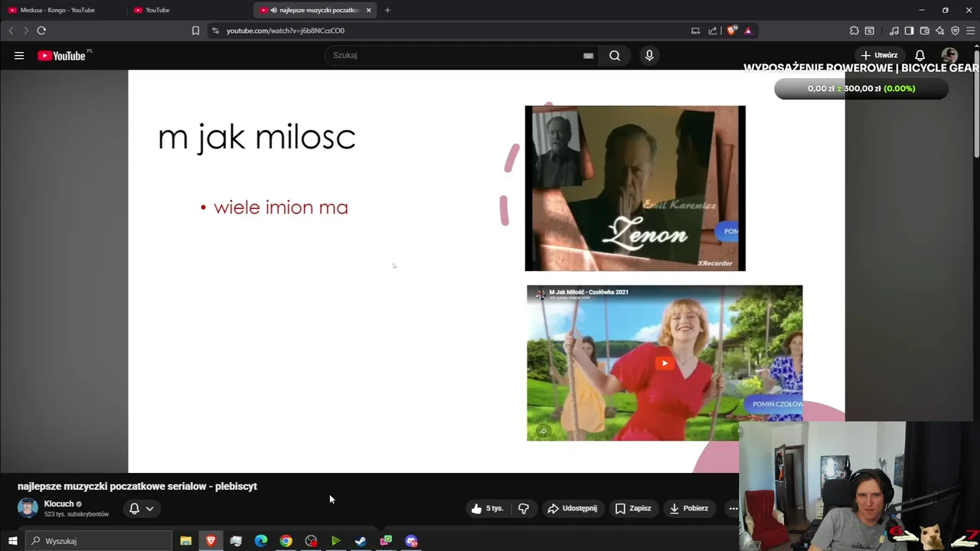Open media playlist music note icon
The height and width of the screenshot is (551, 980).
click(x=893, y=31)
